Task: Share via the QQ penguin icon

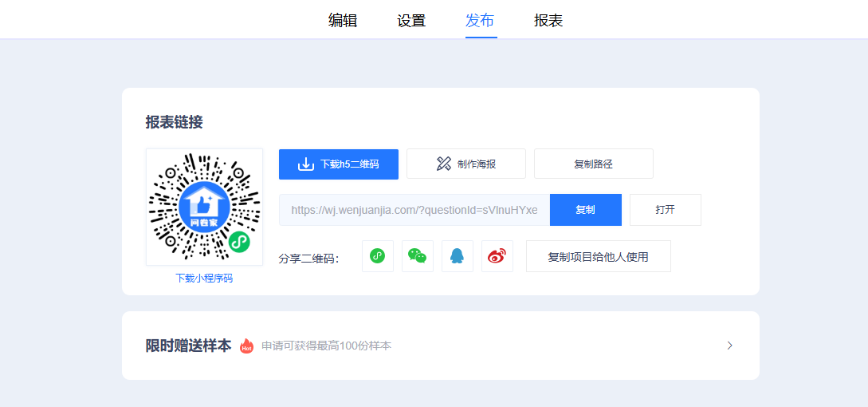Action: pos(458,256)
